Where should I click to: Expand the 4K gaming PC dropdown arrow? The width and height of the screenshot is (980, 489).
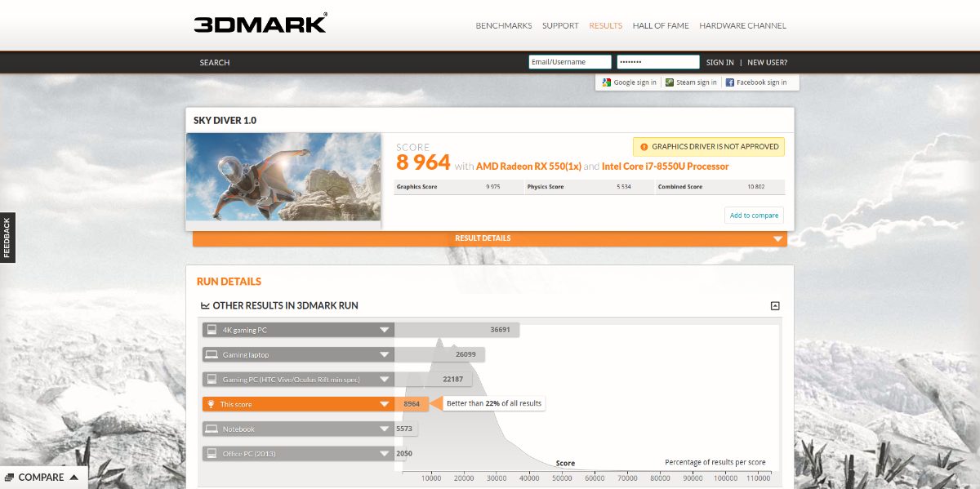point(384,330)
